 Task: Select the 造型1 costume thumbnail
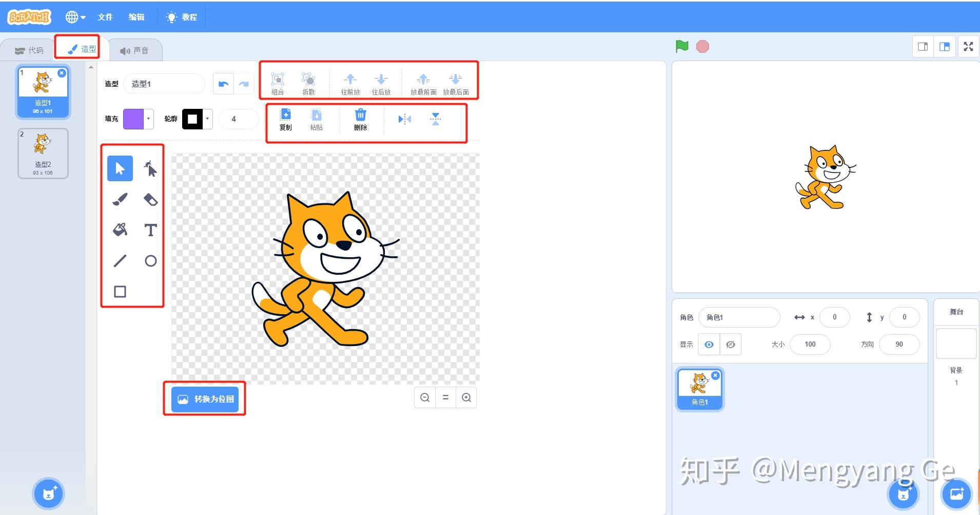click(x=43, y=92)
